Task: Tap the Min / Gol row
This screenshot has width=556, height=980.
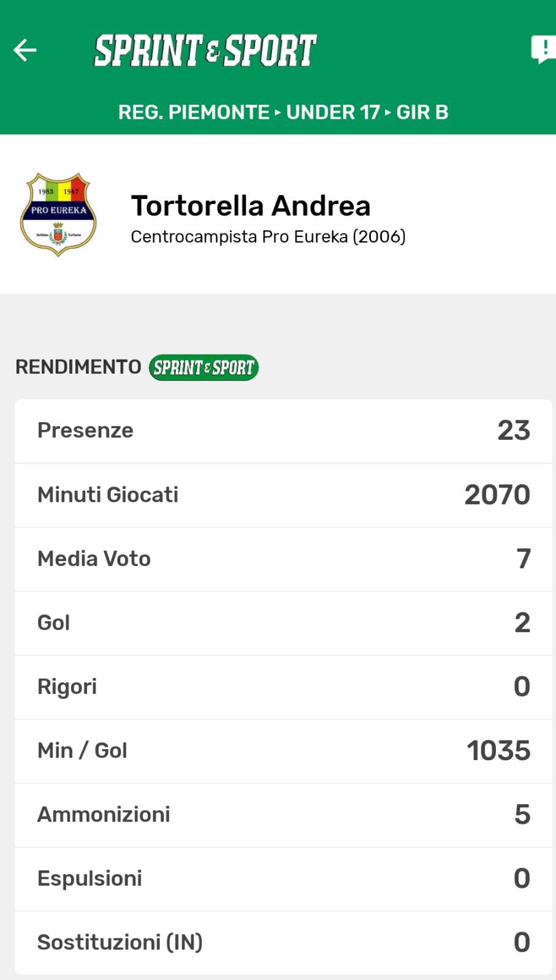Action: tap(283, 751)
